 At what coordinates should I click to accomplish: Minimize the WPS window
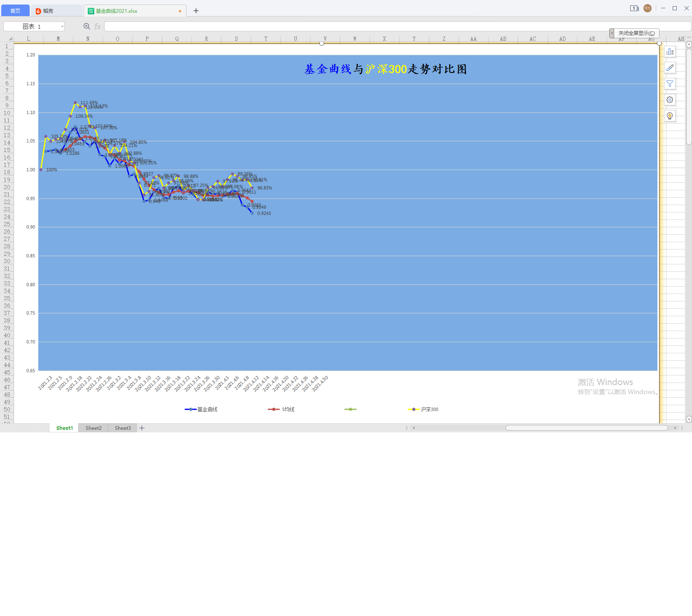tap(663, 8)
